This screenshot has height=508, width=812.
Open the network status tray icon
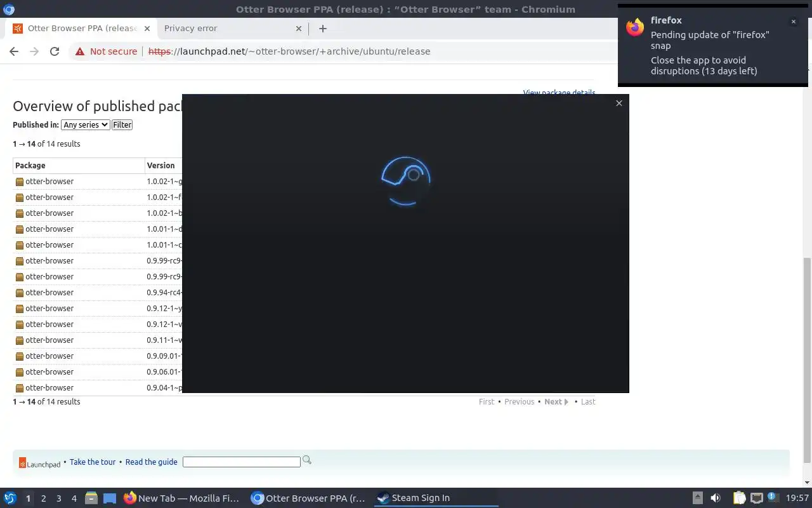coord(756,498)
